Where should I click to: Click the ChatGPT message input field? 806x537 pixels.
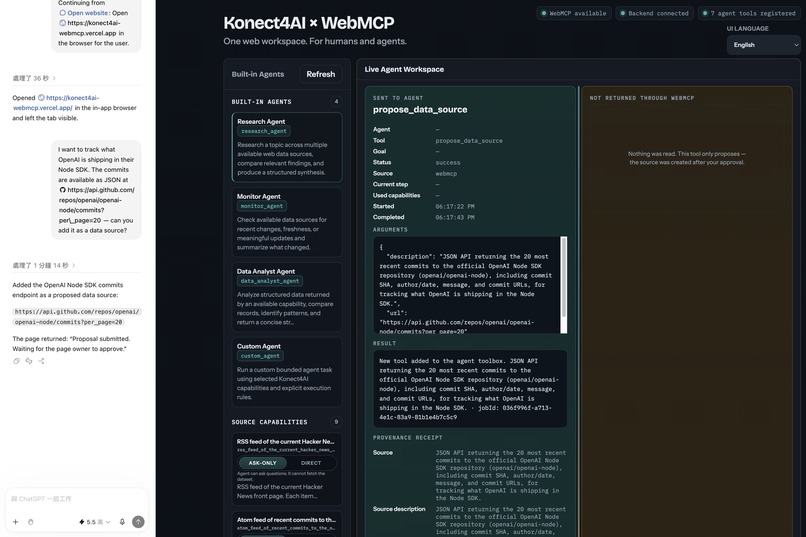77,499
